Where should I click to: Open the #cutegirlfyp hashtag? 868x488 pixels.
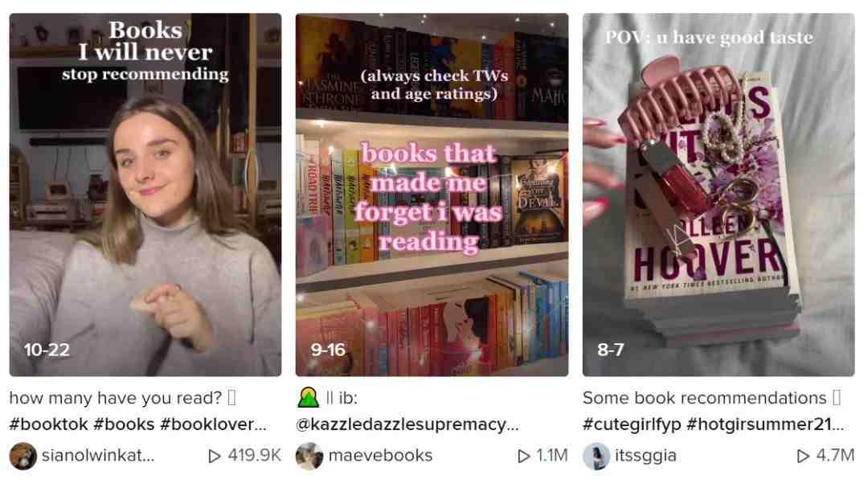632,424
